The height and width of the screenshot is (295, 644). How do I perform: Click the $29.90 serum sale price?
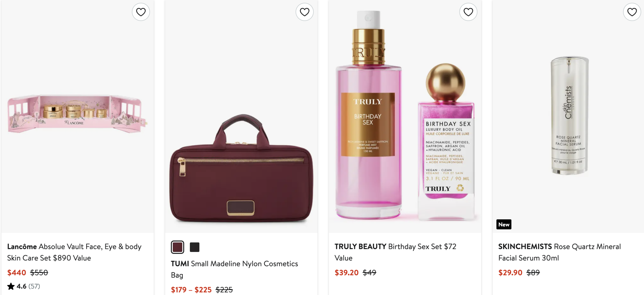coord(510,273)
